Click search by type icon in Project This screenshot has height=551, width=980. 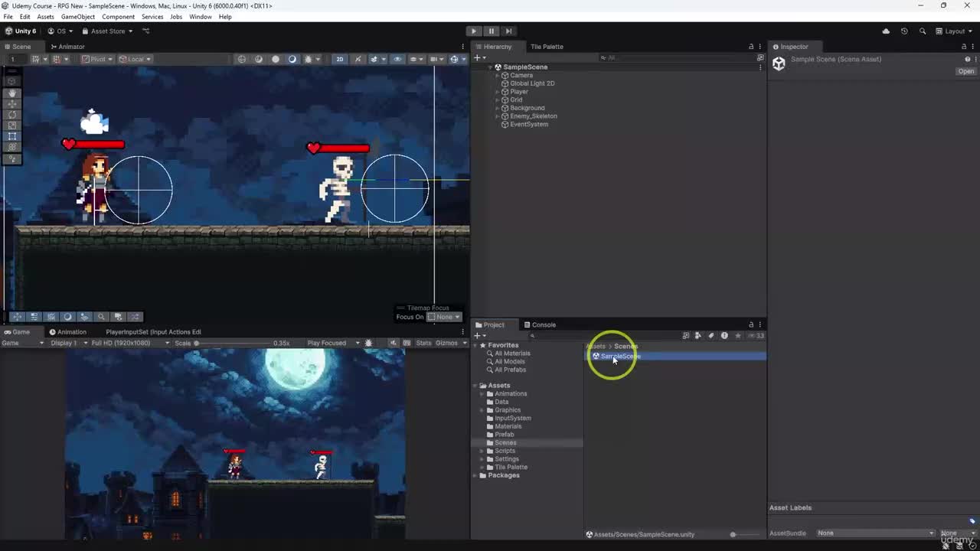coord(697,335)
